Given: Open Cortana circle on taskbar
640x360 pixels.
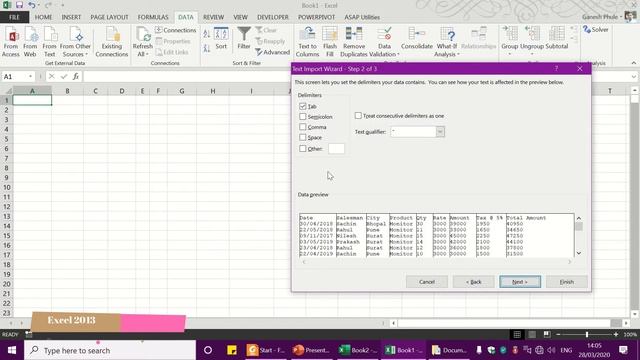Looking at the screenshot, I should click(x=208, y=350).
